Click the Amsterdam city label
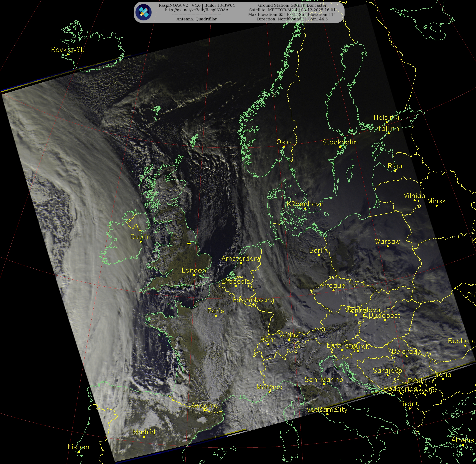Viewport: 476px width, 464px height. pos(241,259)
